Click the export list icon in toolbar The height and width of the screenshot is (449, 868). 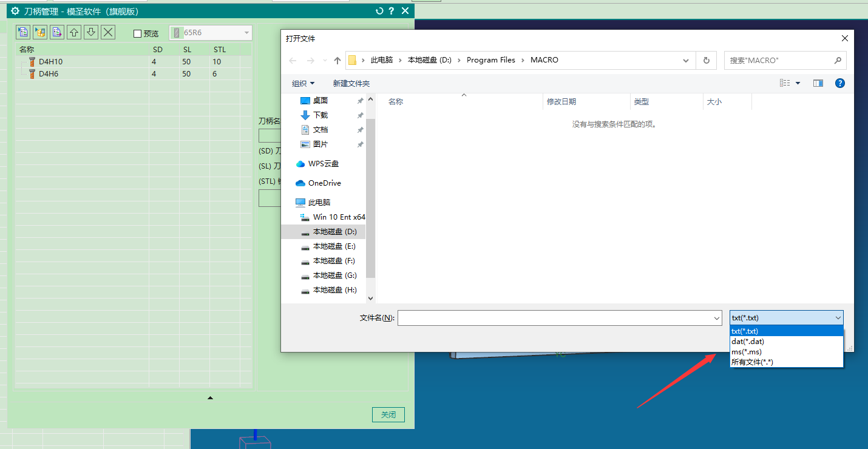pos(57,32)
